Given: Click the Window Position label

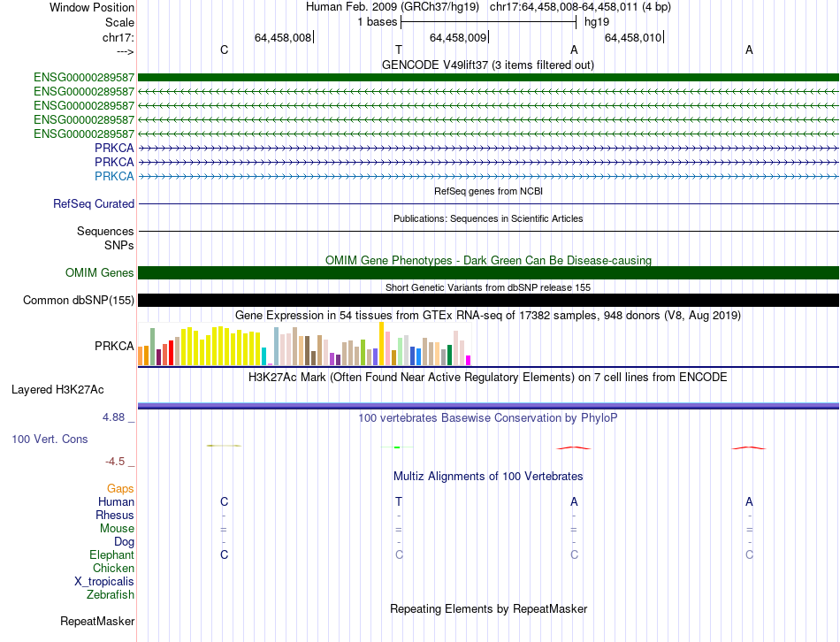Looking at the screenshot, I should click(92, 7).
